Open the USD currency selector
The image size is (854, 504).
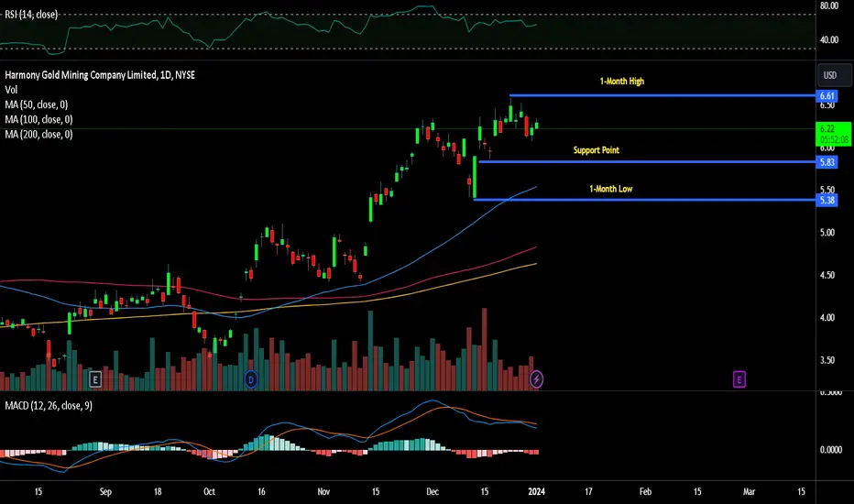[834, 75]
